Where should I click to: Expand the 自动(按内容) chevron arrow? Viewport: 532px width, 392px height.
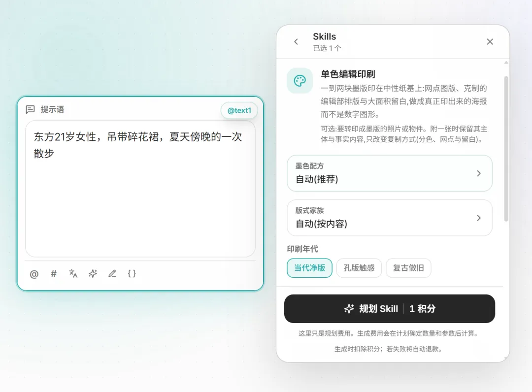[x=479, y=218]
